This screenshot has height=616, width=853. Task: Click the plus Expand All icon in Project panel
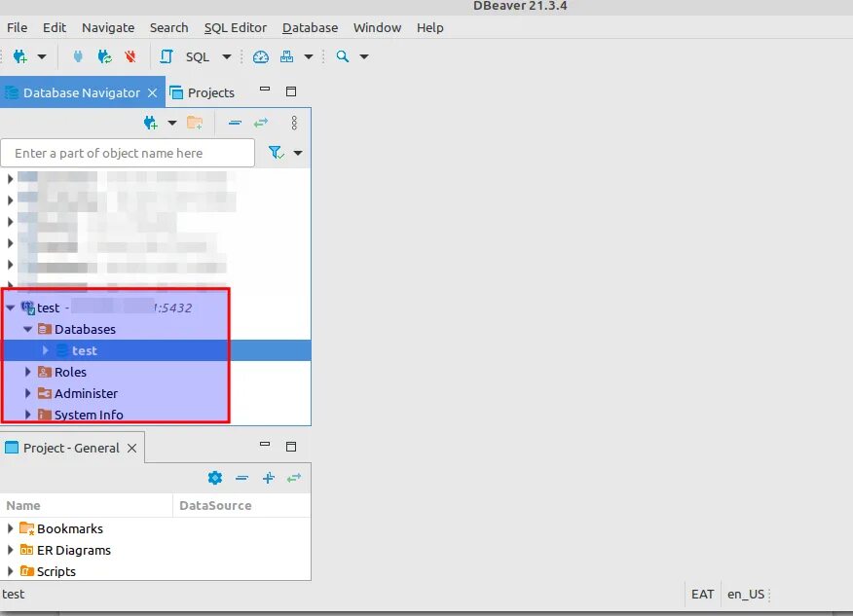[268, 478]
